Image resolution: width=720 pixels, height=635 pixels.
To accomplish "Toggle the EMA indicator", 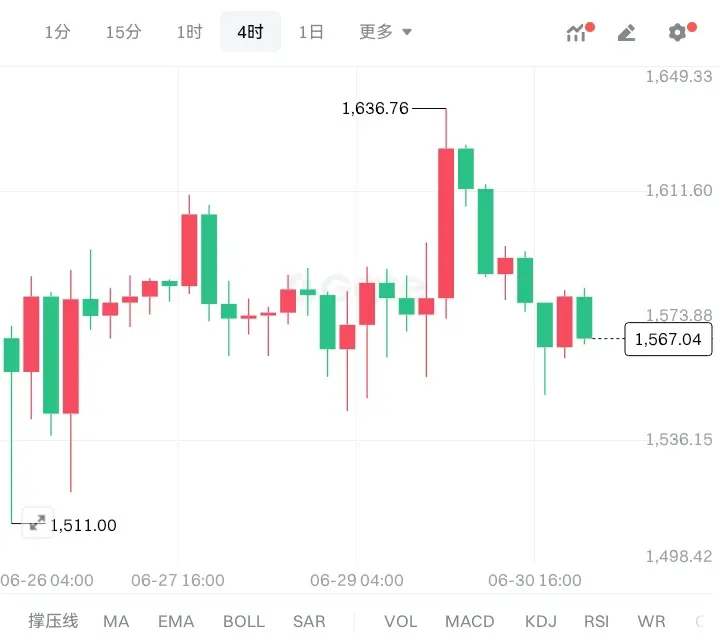I will tap(176, 621).
